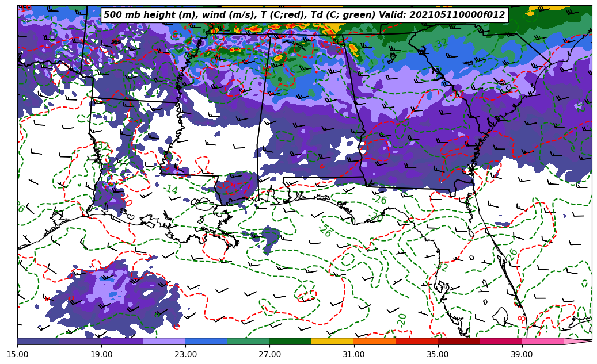Click the 19.00 colorbar tick label
The height and width of the screenshot is (364, 597).
101,354
